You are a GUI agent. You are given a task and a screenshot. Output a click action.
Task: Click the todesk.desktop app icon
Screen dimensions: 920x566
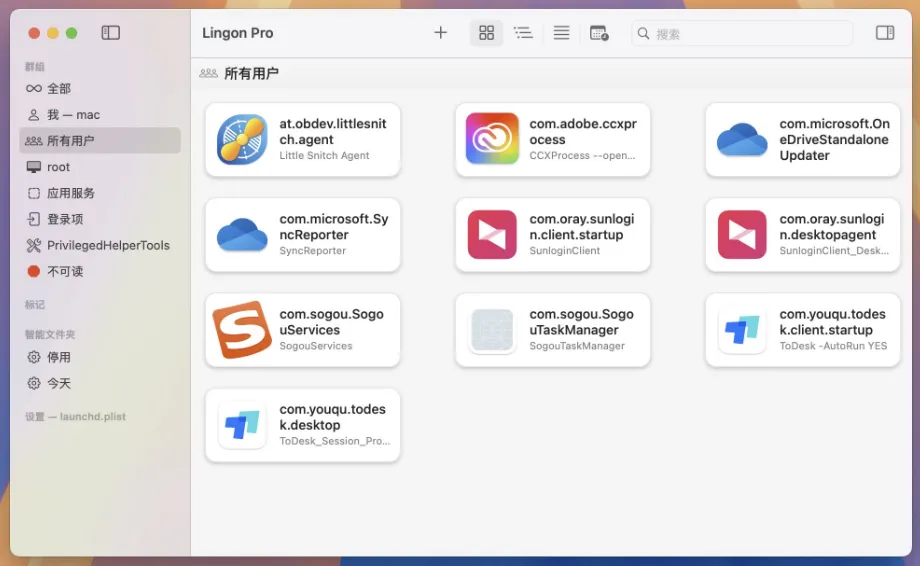(x=242, y=425)
